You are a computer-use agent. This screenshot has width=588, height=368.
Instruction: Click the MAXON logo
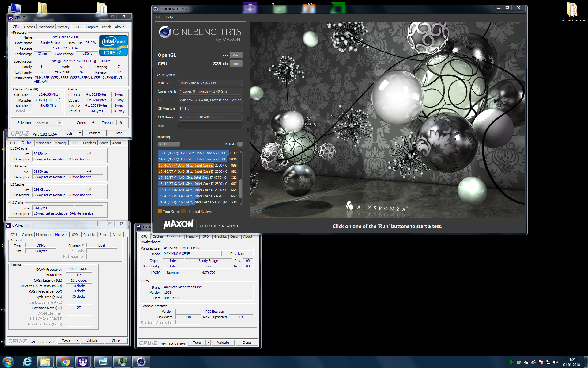tap(179, 224)
